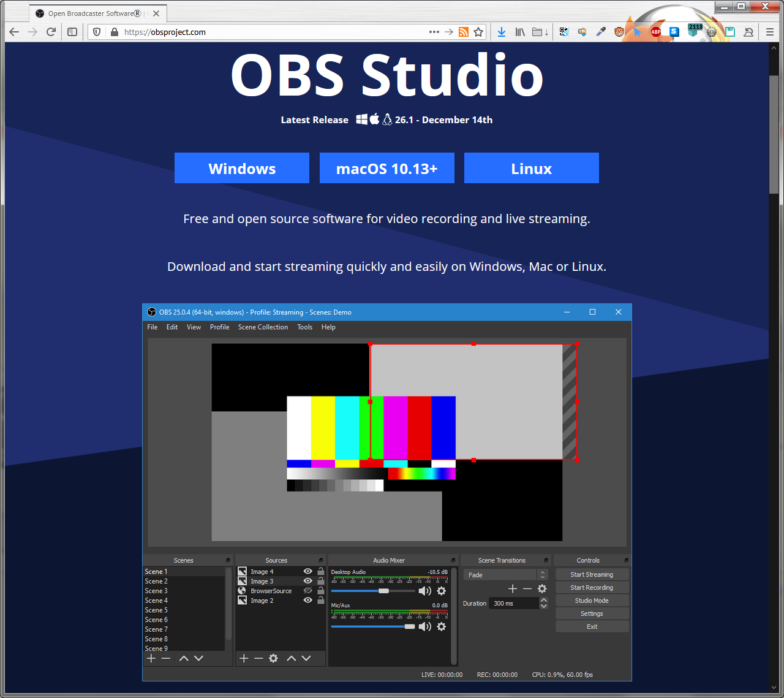
Task: Toggle the browser sidebar icon
Action: click(x=72, y=32)
